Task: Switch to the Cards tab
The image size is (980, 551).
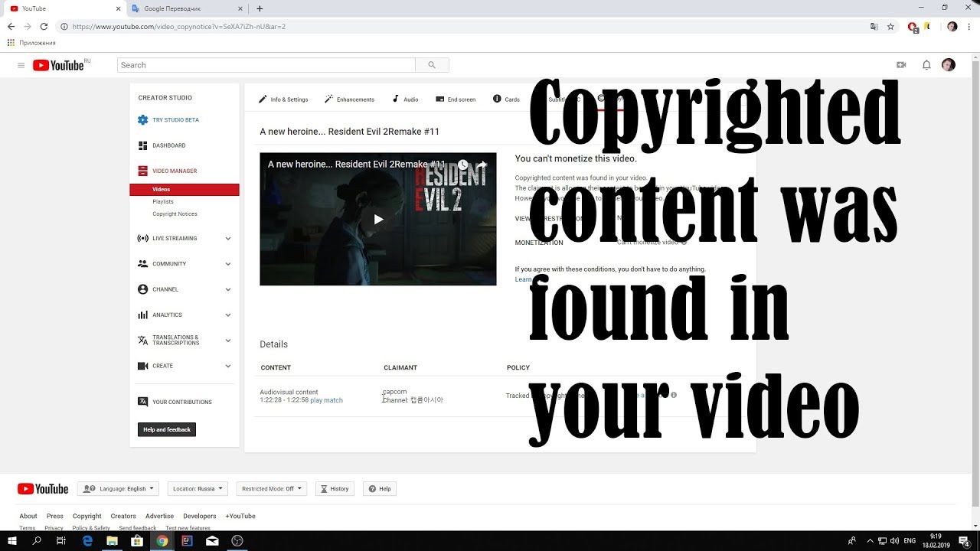Action: coord(506,99)
